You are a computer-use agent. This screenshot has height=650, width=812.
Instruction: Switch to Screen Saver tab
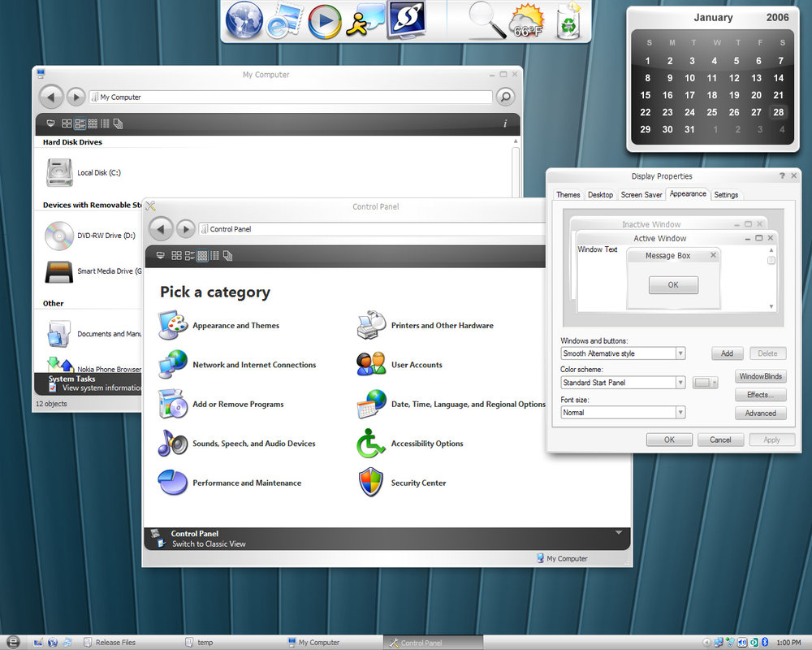(x=641, y=195)
